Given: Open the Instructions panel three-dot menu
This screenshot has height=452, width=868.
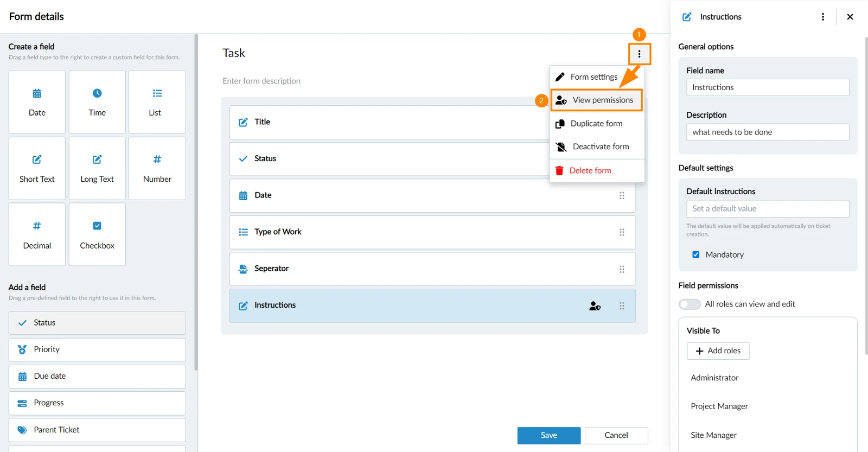Looking at the screenshot, I should tap(823, 17).
